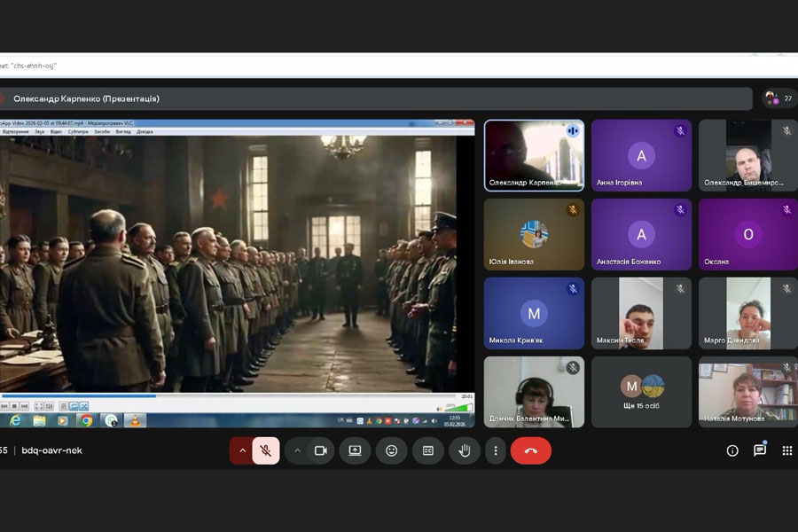Unmute the microphone in Meet toolbar

[265, 450]
